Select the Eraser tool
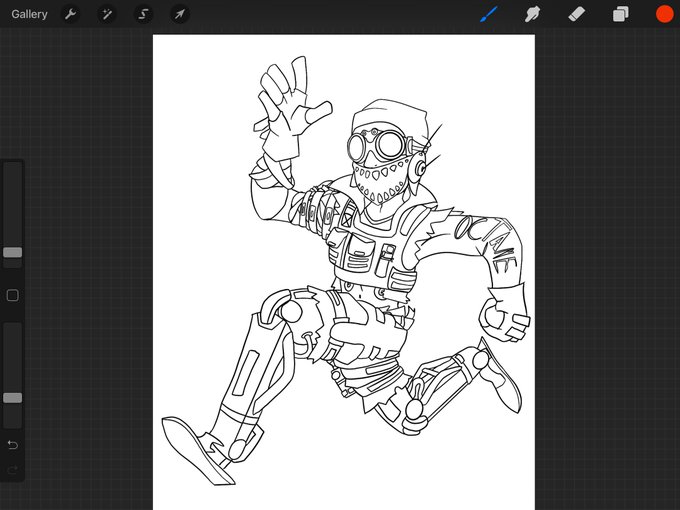The width and height of the screenshot is (680, 510). point(577,14)
